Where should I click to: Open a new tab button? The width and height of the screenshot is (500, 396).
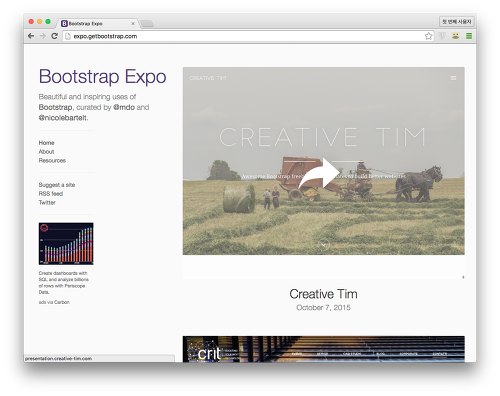coord(147,23)
